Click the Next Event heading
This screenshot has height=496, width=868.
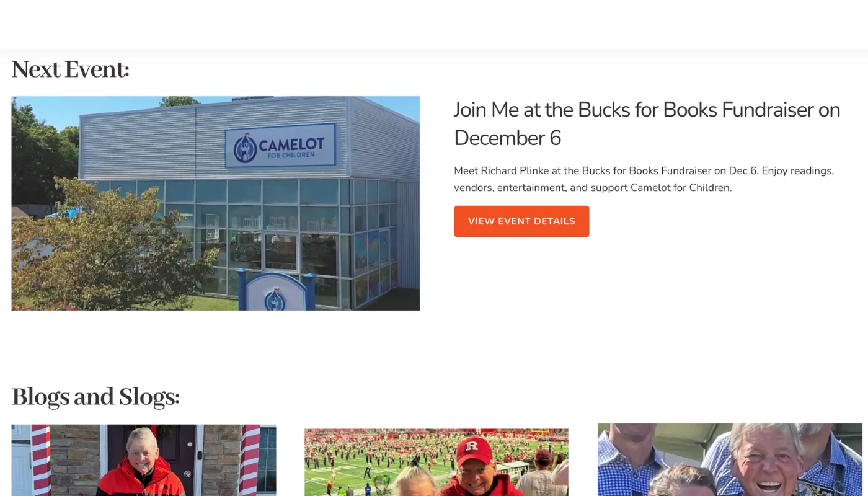pos(70,69)
